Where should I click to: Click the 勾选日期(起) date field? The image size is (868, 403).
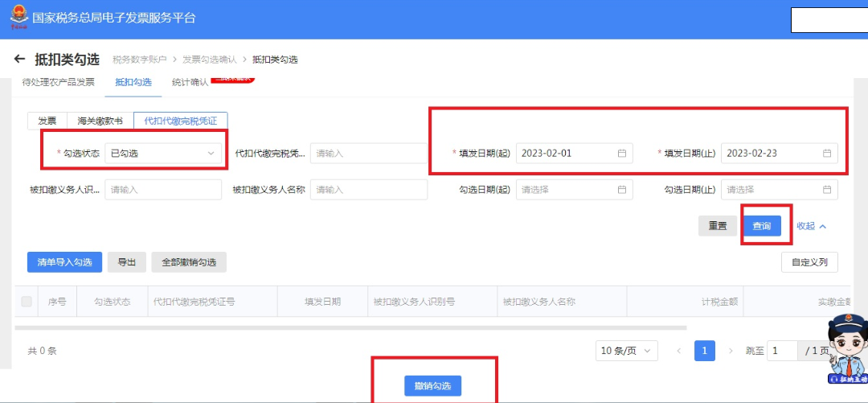574,190
